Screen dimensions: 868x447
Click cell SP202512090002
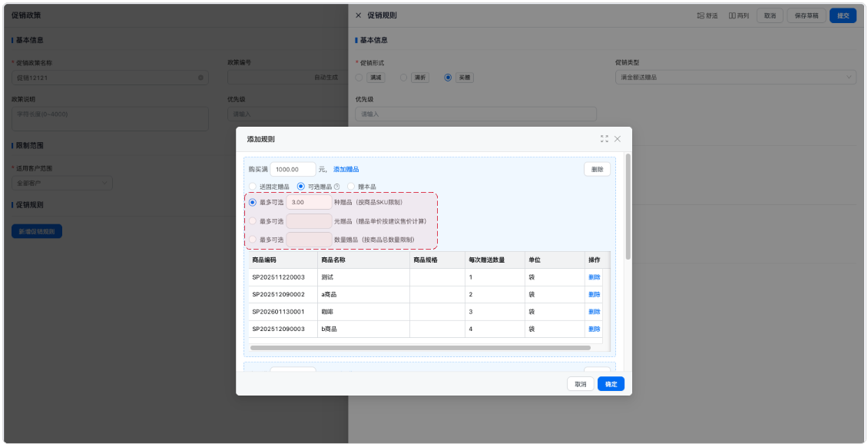click(x=283, y=294)
